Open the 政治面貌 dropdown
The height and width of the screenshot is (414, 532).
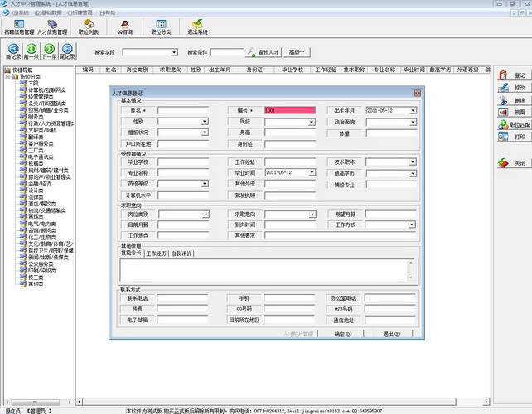point(413,122)
